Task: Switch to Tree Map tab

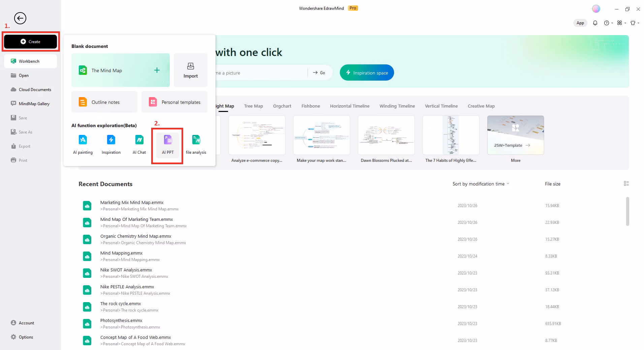Action: click(x=253, y=106)
